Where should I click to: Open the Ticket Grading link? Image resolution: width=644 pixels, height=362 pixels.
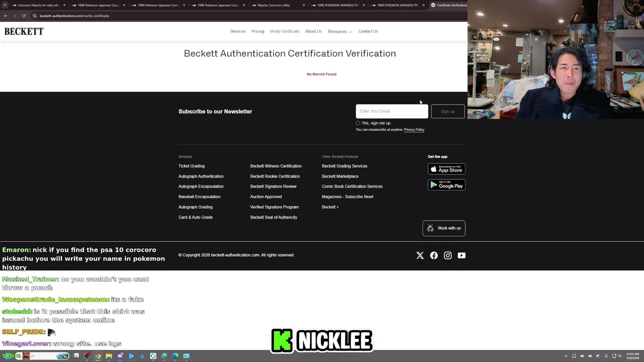coord(191,166)
